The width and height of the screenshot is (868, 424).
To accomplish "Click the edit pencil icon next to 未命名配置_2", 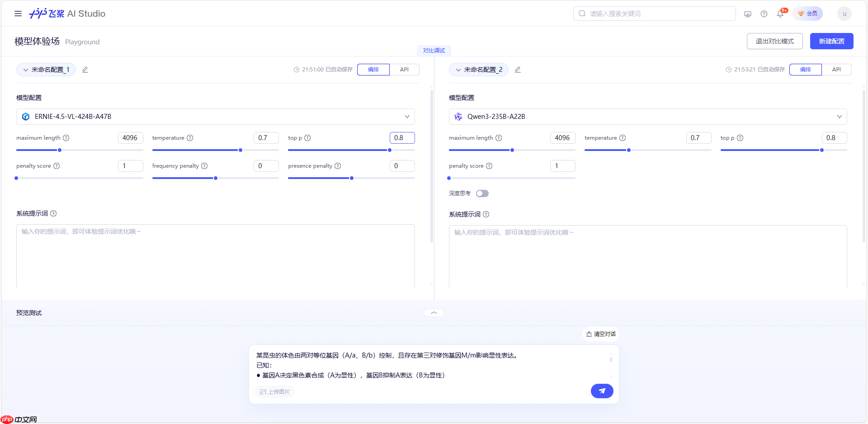I will coord(518,70).
